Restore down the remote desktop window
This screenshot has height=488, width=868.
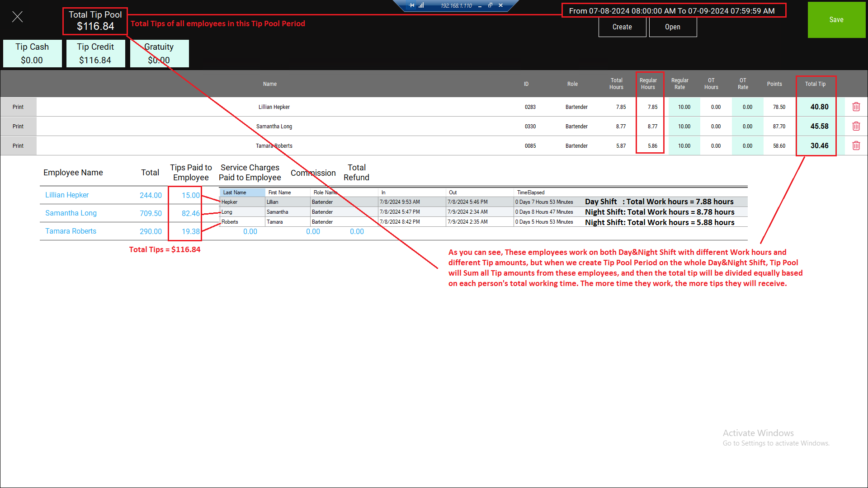(x=490, y=5)
